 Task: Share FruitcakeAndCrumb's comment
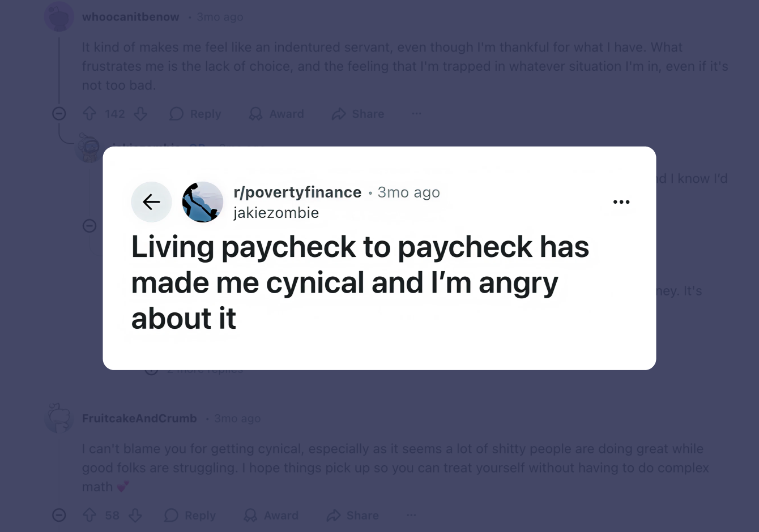(352, 515)
